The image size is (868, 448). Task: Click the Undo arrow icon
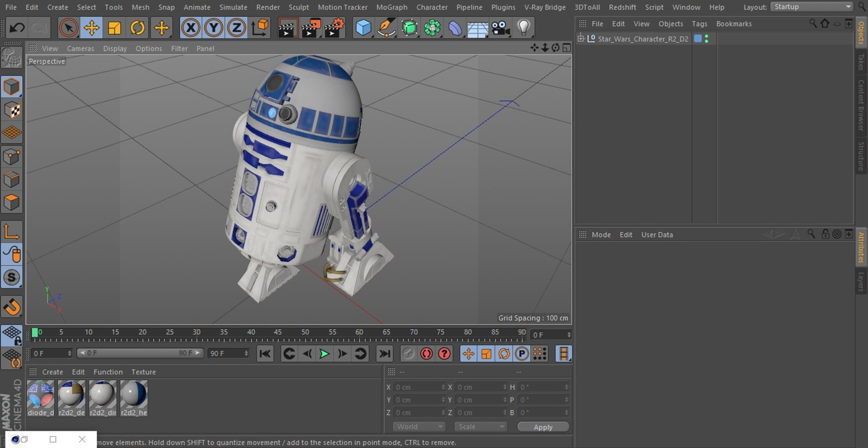tap(17, 28)
